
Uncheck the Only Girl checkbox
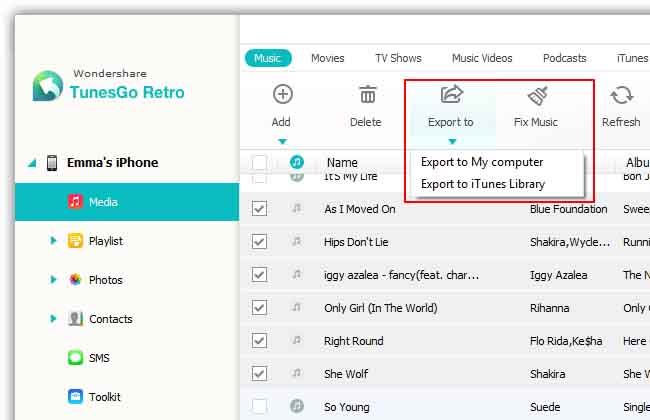coord(259,308)
